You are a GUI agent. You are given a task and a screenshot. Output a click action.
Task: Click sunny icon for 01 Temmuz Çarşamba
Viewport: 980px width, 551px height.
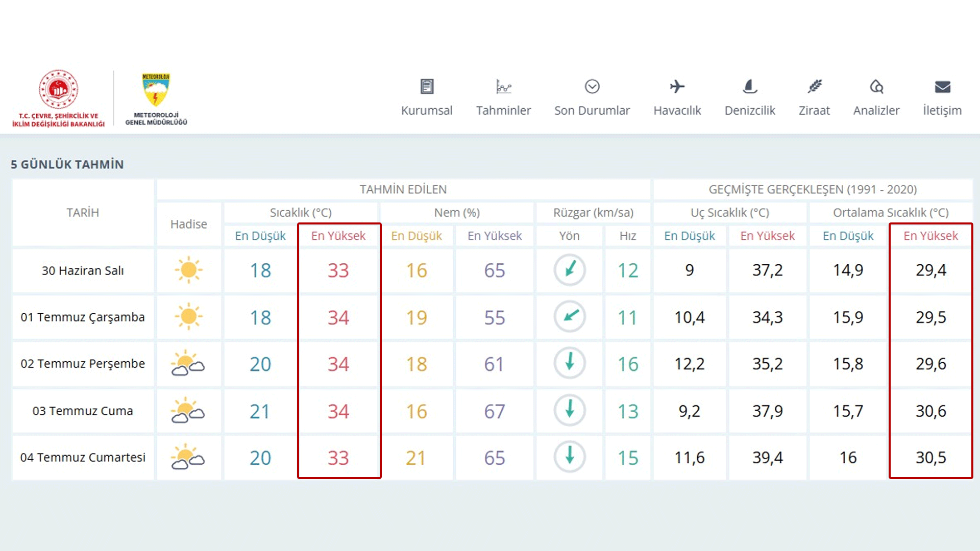pos(188,317)
